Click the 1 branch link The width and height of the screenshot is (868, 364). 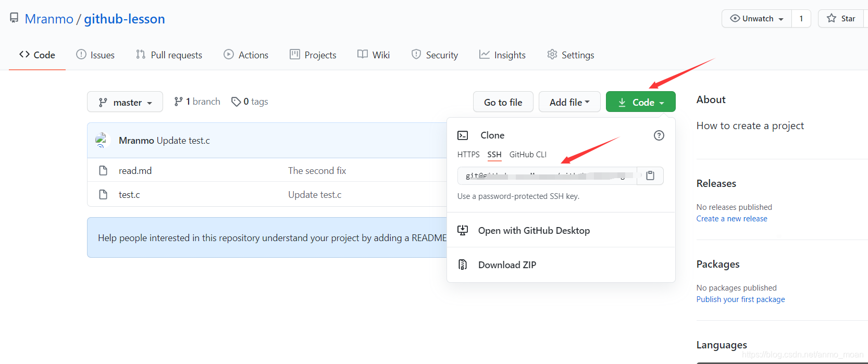[197, 102]
